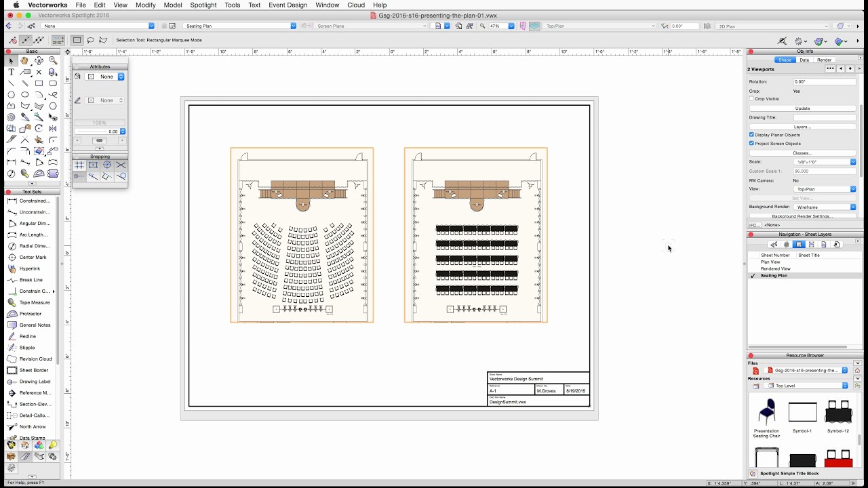
Task: Click the Update button
Action: tap(802, 108)
